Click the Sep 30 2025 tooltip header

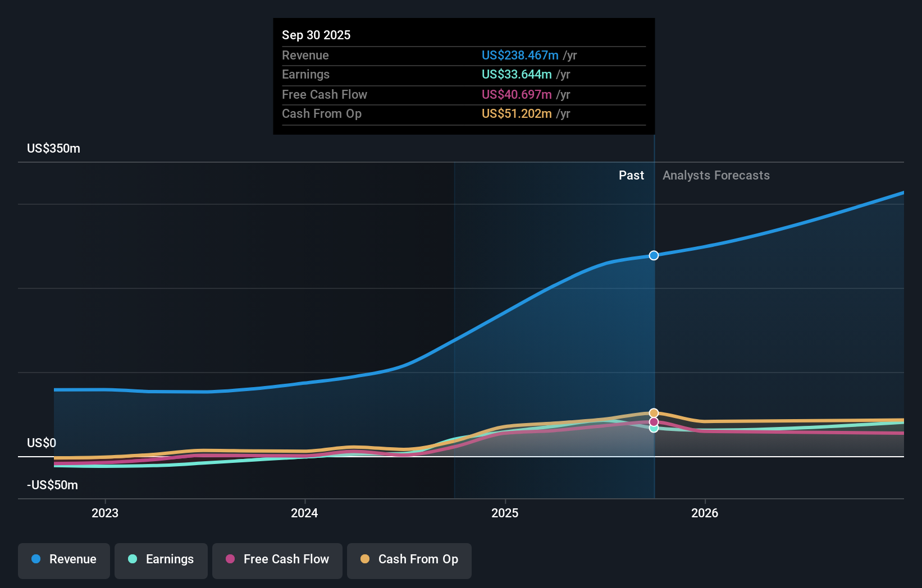click(x=316, y=35)
